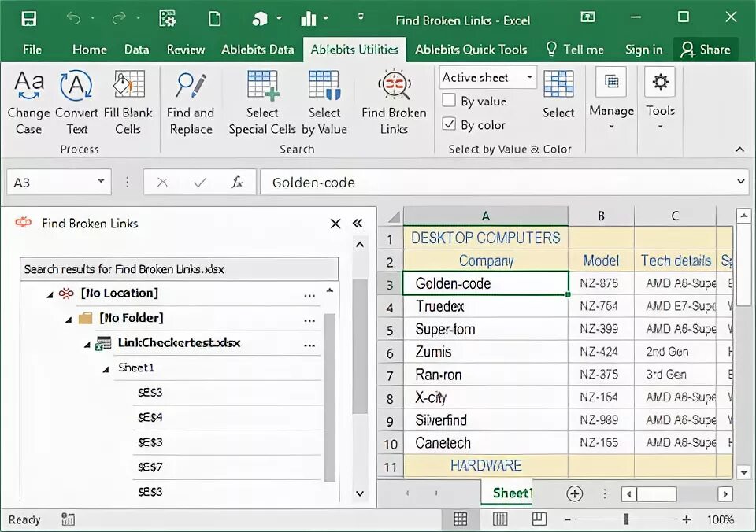Screen dimensions: 756x532
Task: Click the Select All corner triangle
Action: click(x=394, y=217)
